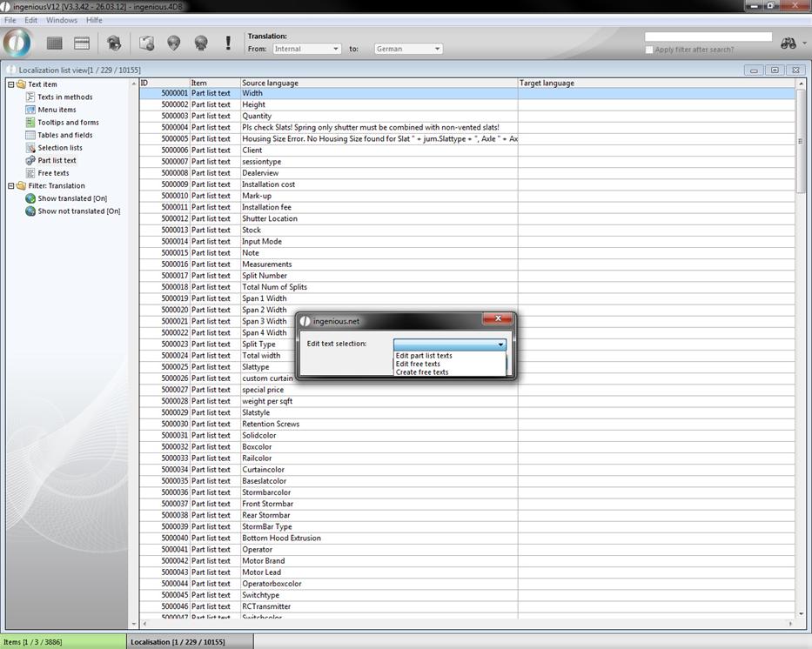The width and height of the screenshot is (812, 649).
Task: Open the target language German dropdown
Action: pyautogui.click(x=408, y=49)
